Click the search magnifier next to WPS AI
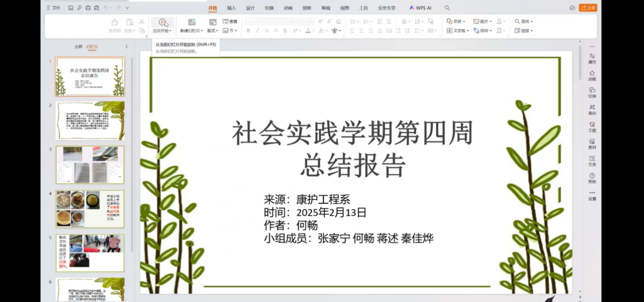The image size is (644, 302). click(x=447, y=8)
